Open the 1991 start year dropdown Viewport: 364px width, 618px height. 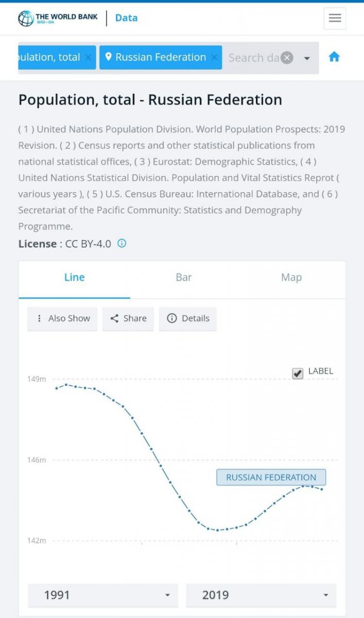[x=103, y=595]
